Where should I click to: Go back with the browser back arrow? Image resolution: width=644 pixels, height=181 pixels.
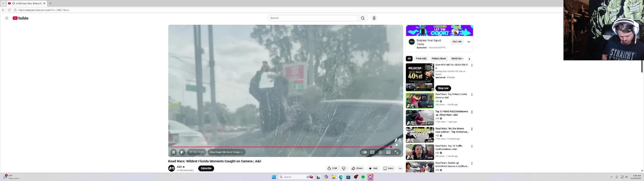(3, 10)
